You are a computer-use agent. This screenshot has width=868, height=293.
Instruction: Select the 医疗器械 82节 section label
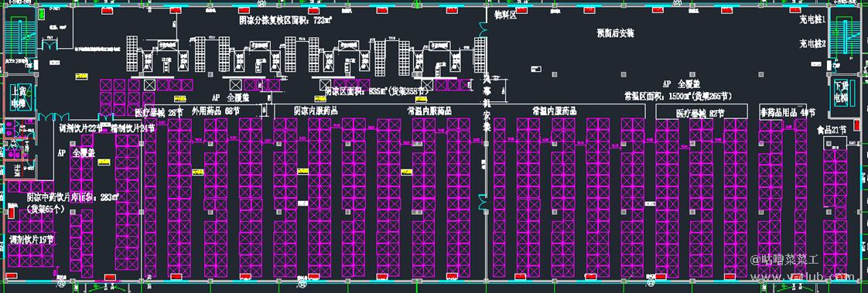click(700, 114)
